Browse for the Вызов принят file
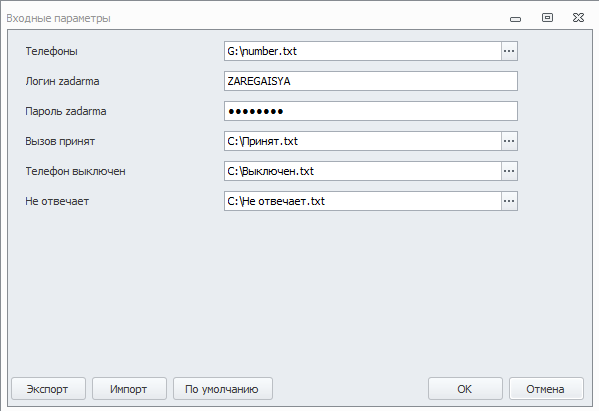Viewport: 599px width, 411px height. click(x=509, y=141)
